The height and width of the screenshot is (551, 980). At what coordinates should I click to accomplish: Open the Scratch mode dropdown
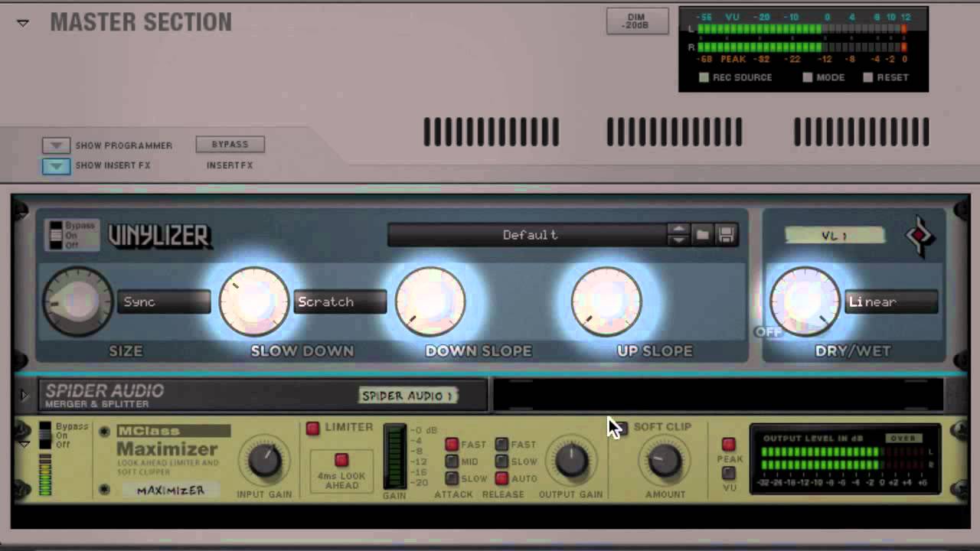340,302
